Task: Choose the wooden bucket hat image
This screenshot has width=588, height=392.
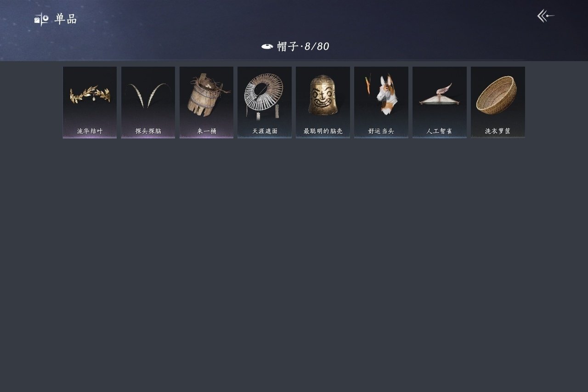Action: 206,96
